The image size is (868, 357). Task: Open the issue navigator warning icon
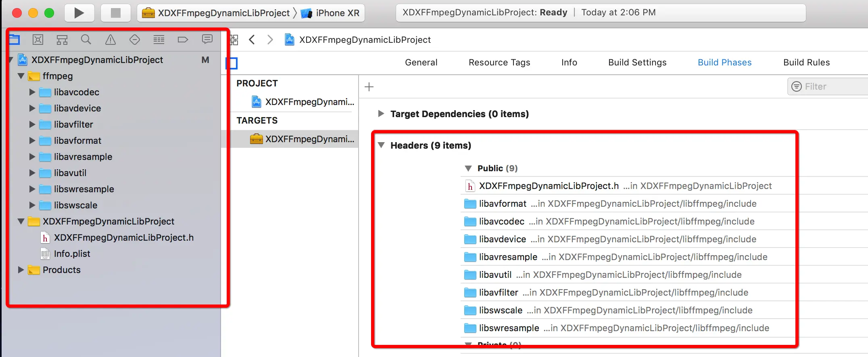click(x=110, y=40)
